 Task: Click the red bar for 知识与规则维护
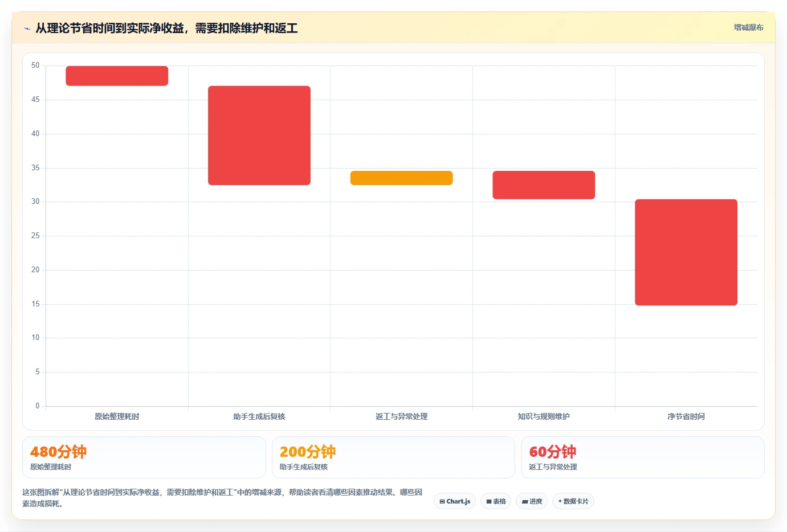[544, 185]
